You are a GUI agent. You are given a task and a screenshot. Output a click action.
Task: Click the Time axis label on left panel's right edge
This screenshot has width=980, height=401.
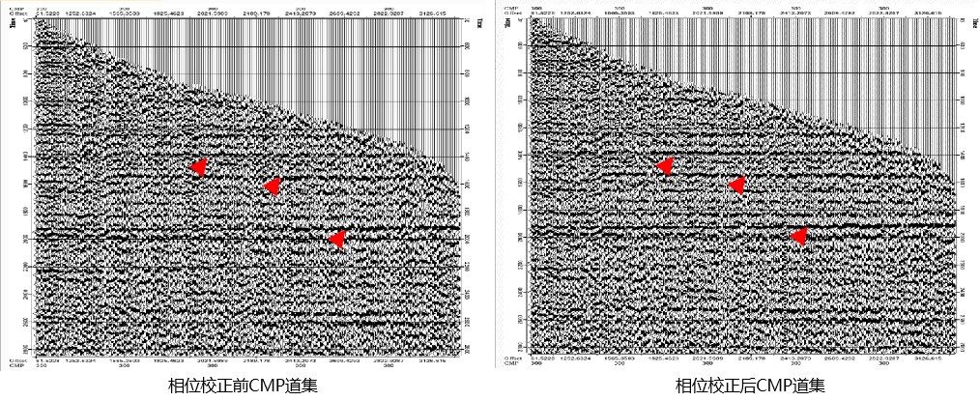(x=469, y=20)
